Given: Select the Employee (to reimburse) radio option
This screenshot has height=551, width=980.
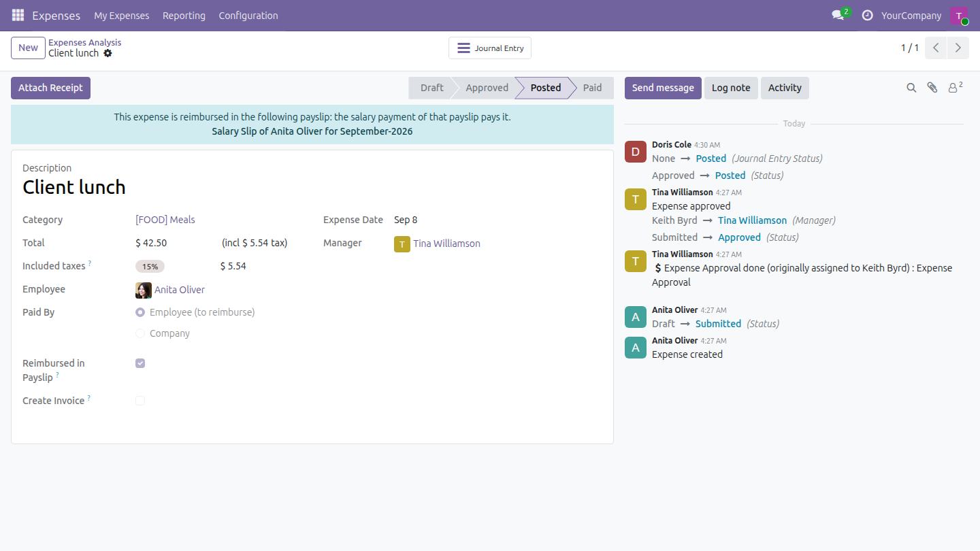Looking at the screenshot, I should pyautogui.click(x=140, y=312).
